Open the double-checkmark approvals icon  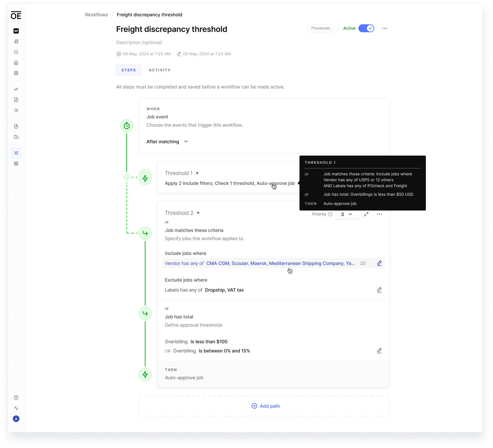[16, 89]
